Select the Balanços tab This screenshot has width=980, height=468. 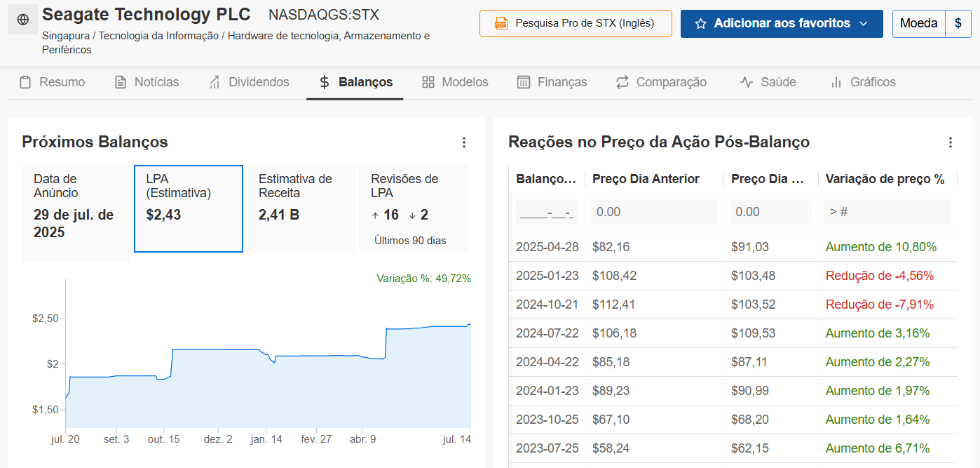coord(355,82)
